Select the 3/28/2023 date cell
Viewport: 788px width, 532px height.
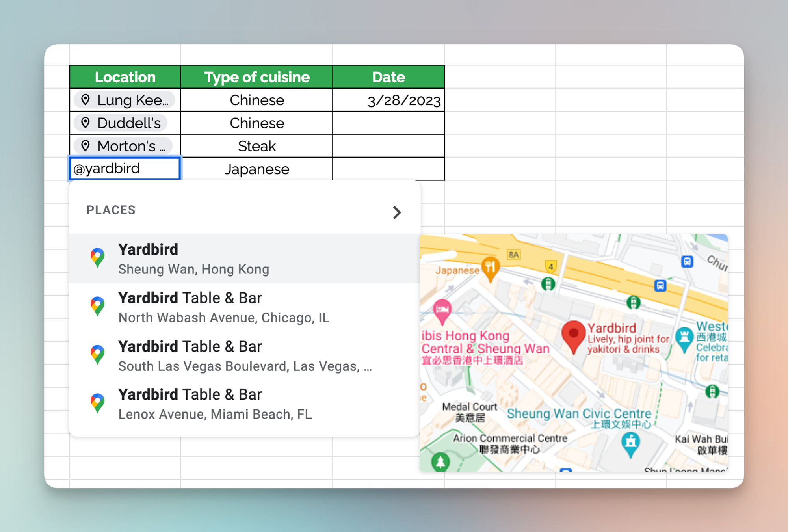tap(388, 100)
